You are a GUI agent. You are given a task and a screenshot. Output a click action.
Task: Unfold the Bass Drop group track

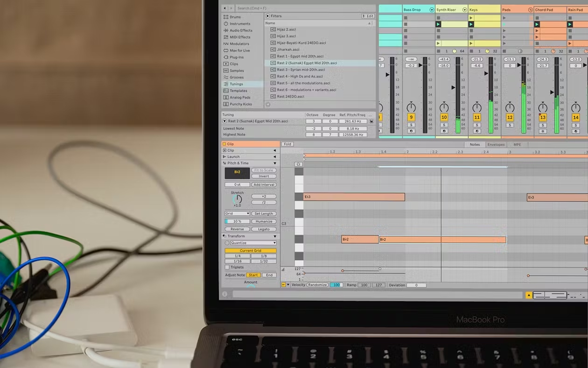432,10
